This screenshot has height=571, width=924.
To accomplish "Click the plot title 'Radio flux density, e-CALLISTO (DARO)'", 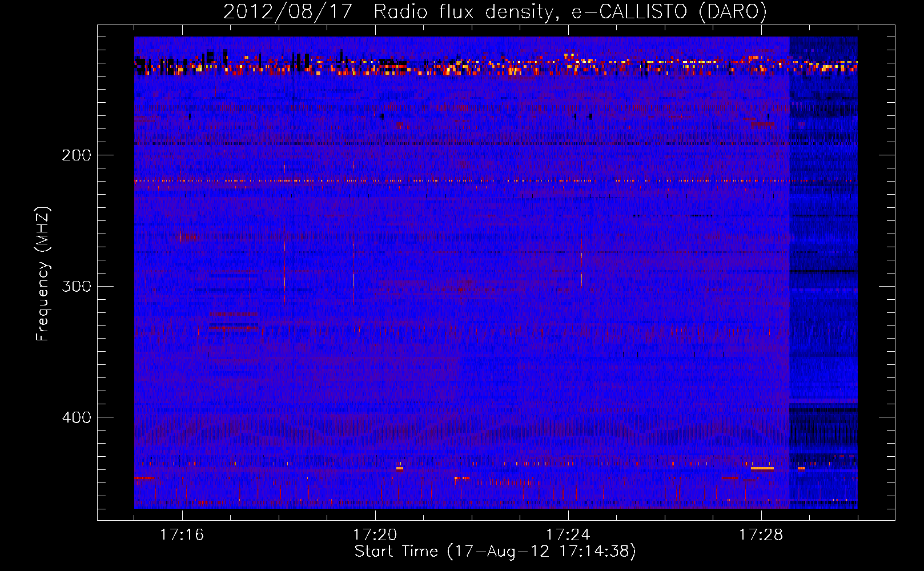I will click(571, 11).
